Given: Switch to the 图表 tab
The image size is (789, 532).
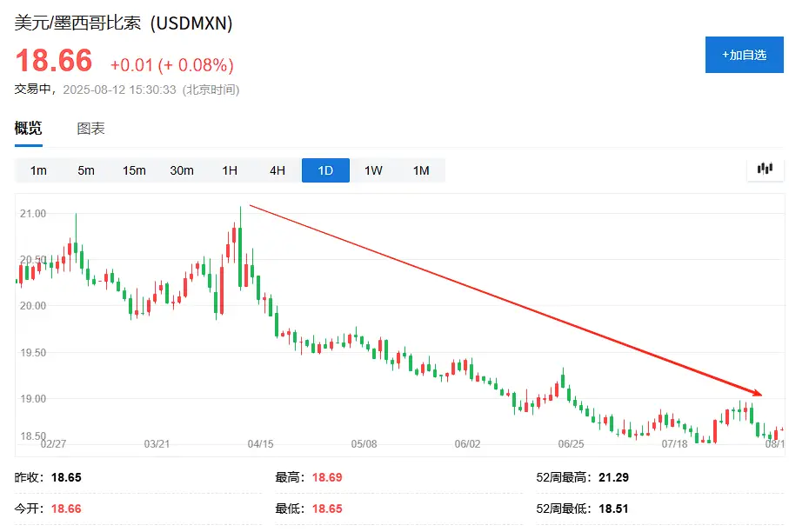Looking at the screenshot, I should click(90, 129).
